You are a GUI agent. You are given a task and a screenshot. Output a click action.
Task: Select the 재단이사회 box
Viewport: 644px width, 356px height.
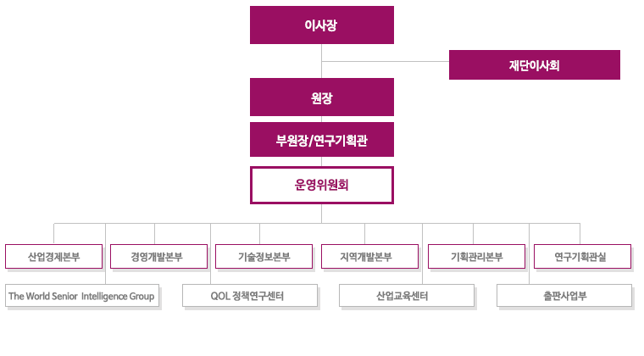(x=535, y=65)
